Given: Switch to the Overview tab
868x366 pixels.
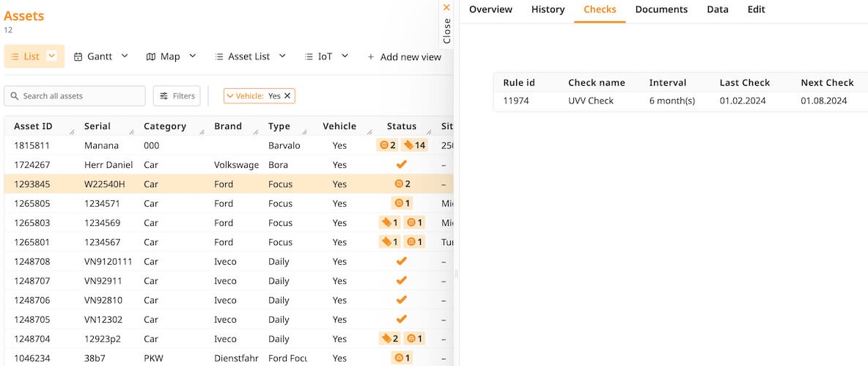Looking at the screenshot, I should point(490,10).
